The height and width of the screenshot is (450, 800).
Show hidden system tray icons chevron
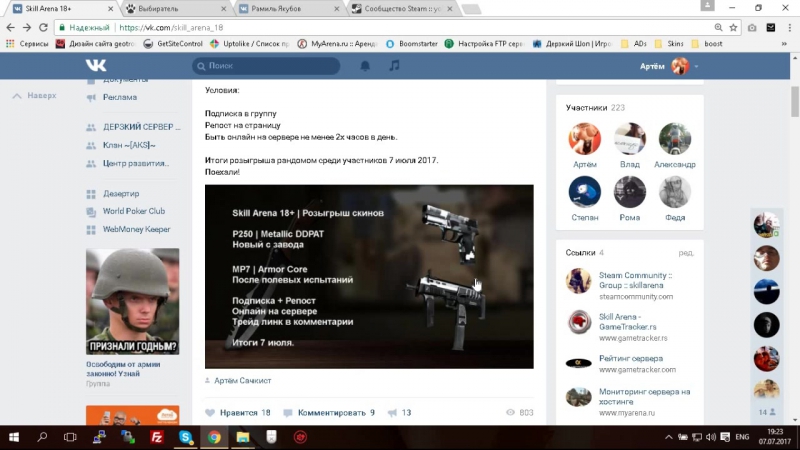coord(668,437)
